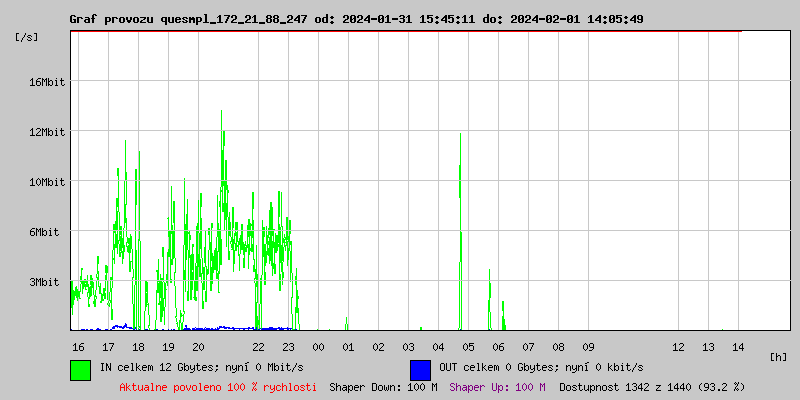Image resolution: width=800 pixels, height=400 pixels.
Task: Click the [/s] unit label above y-axis
Action: click(x=27, y=37)
